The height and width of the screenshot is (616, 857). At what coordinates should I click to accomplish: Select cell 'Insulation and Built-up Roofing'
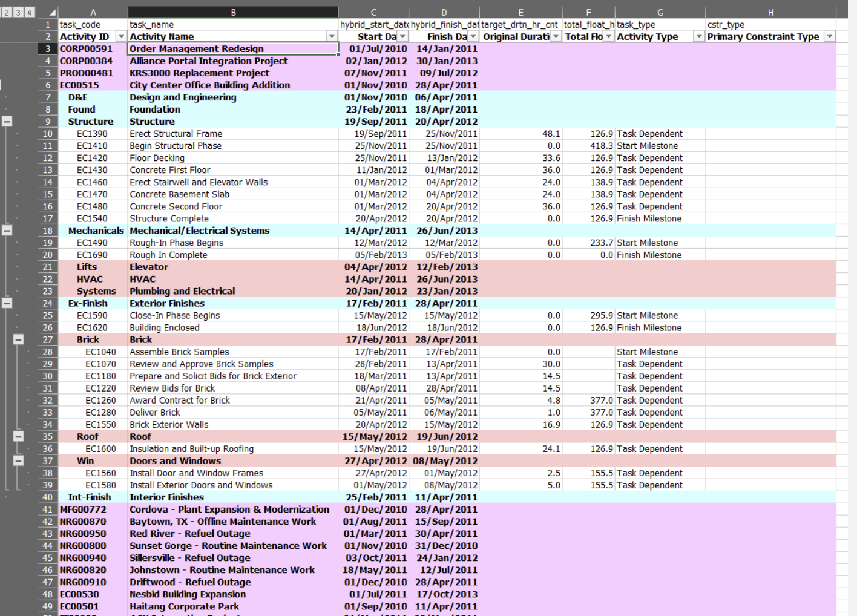pos(233,448)
